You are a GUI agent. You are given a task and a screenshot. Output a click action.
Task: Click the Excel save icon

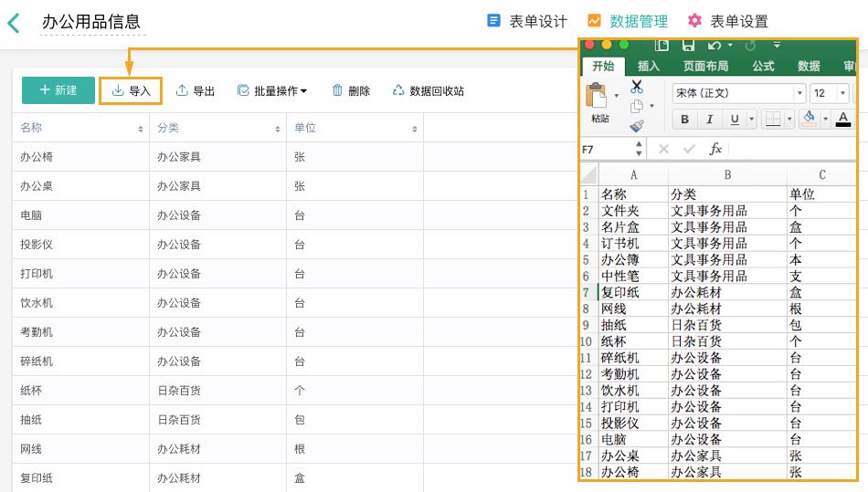[688, 45]
